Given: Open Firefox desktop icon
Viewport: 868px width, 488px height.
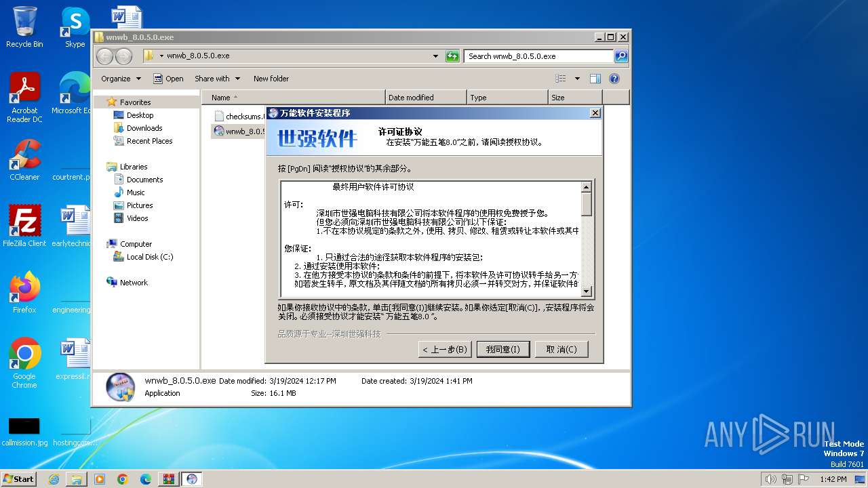Looking at the screenshot, I should tap(24, 293).
